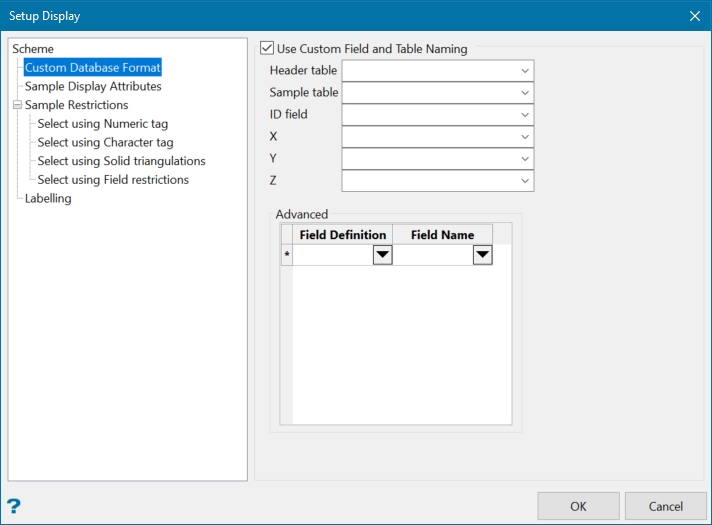The image size is (712, 525).
Task: Open the Sample table dropdown
Action: (x=524, y=93)
